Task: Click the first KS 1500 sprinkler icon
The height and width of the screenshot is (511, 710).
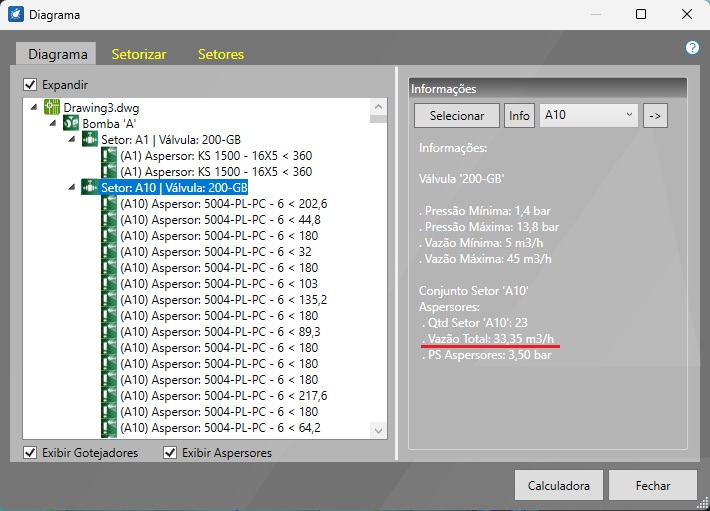Action: point(109,156)
